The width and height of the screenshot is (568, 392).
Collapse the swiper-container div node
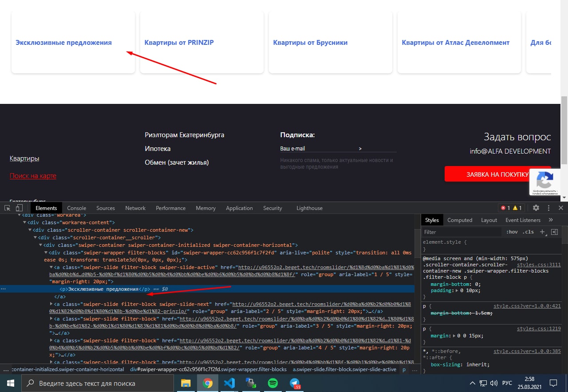[41, 245]
